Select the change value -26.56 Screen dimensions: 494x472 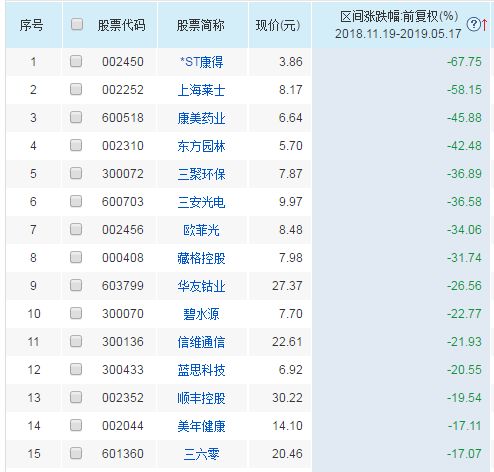pyautogui.click(x=464, y=286)
